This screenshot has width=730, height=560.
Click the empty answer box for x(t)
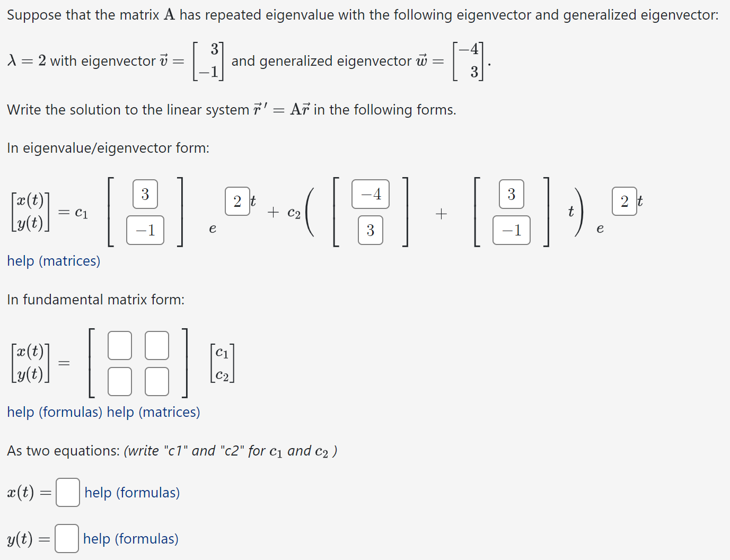click(67, 493)
